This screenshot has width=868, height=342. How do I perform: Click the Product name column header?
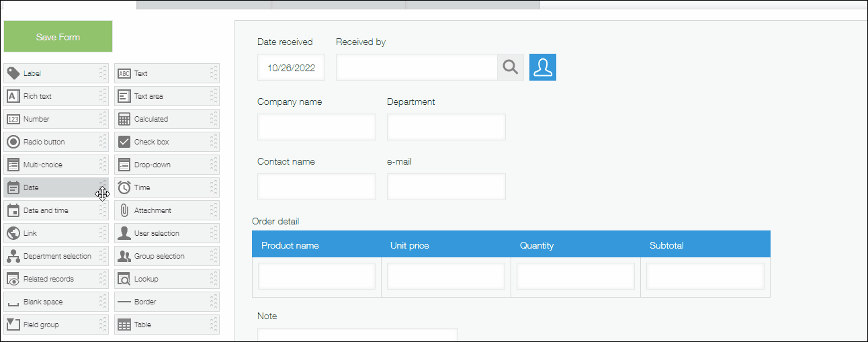pos(290,245)
